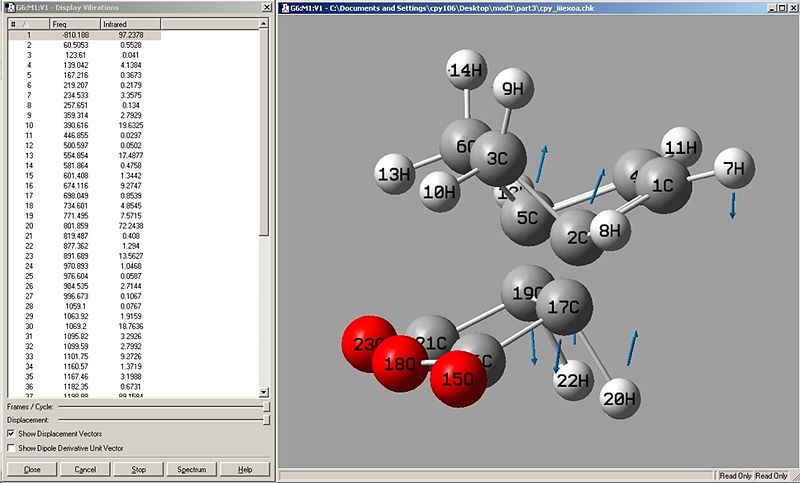Click the red 18O oxygen atom

tap(400, 364)
